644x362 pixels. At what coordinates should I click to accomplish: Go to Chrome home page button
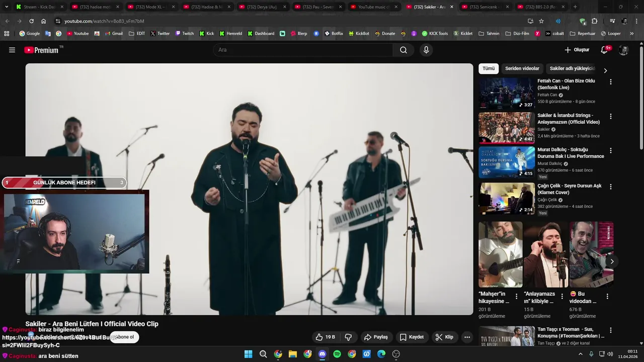tap(43, 21)
